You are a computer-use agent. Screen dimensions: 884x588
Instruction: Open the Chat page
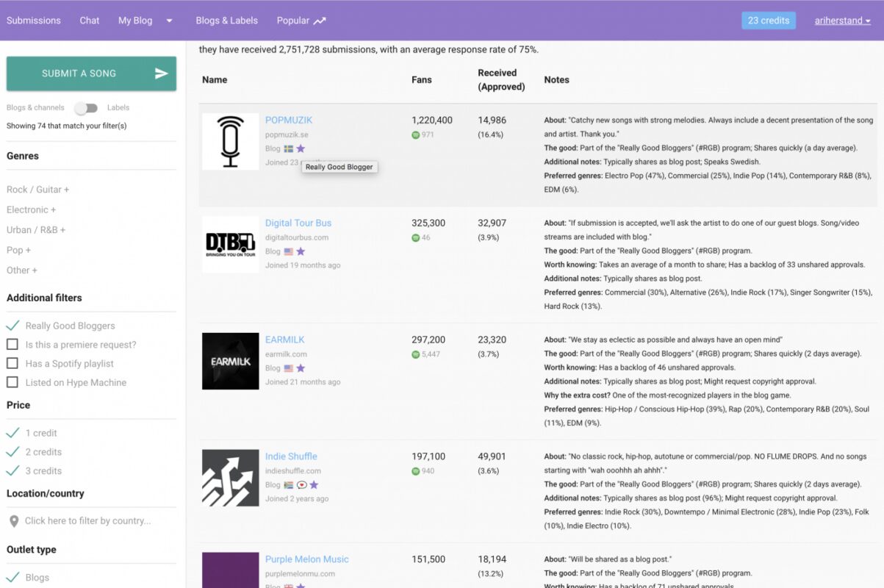point(90,21)
